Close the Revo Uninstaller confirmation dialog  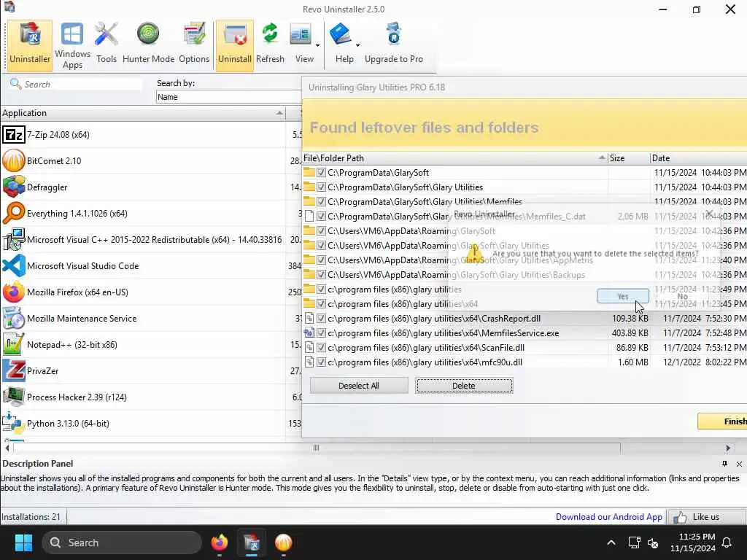click(709, 214)
